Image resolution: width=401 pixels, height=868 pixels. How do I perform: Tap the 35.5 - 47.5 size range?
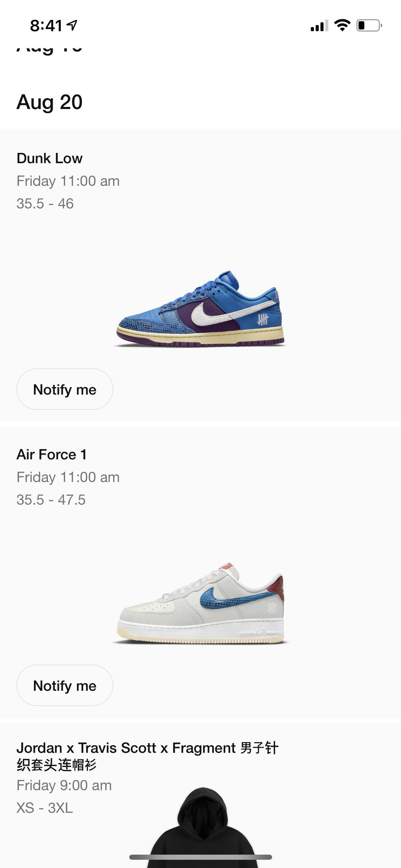coord(51,500)
